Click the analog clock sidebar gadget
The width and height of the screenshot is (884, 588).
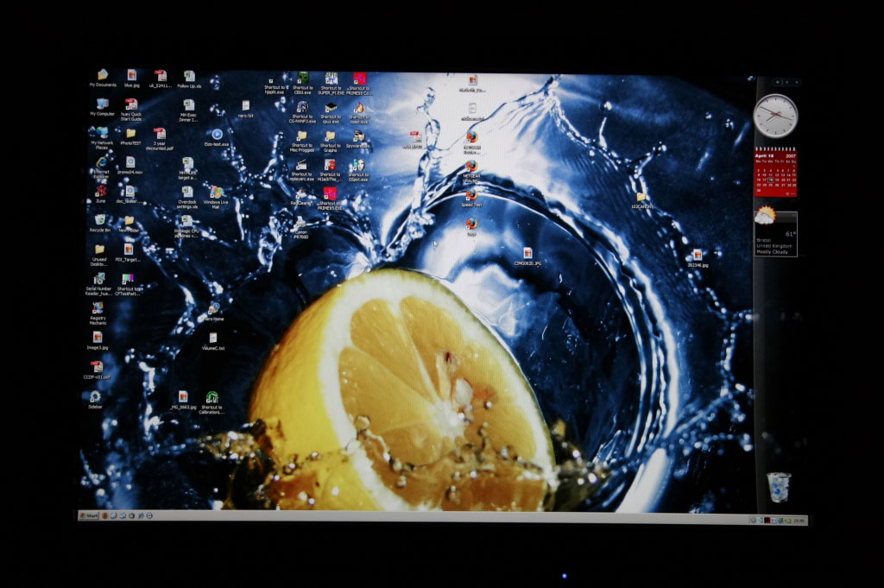(774, 116)
